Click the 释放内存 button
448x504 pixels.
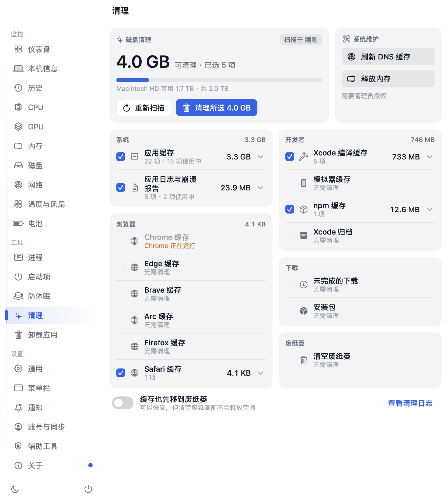tap(388, 79)
